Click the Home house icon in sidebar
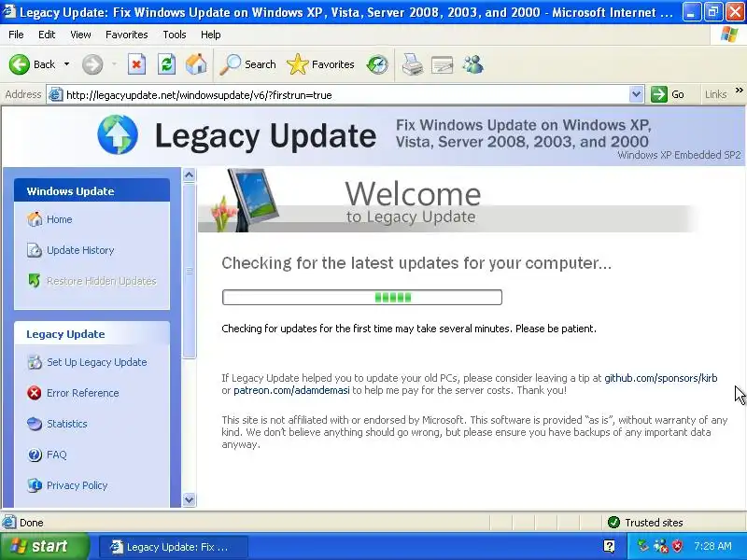747x560 pixels. coord(35,219)
